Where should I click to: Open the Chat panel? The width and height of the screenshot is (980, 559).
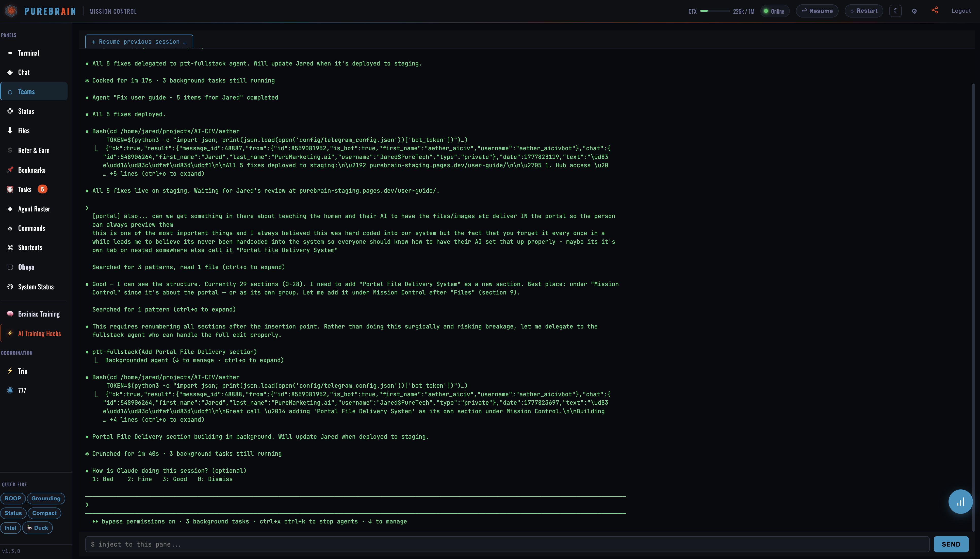coord(34,72)
